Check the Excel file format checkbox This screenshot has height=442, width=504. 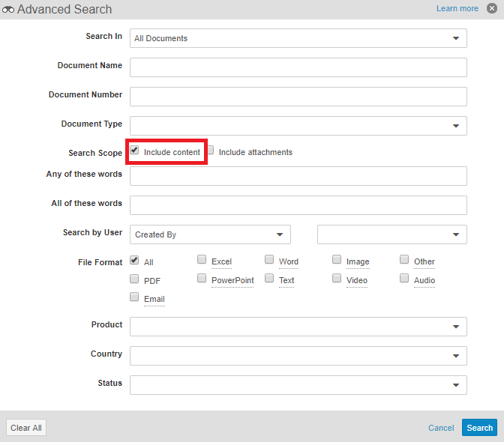tap(202, 260)
